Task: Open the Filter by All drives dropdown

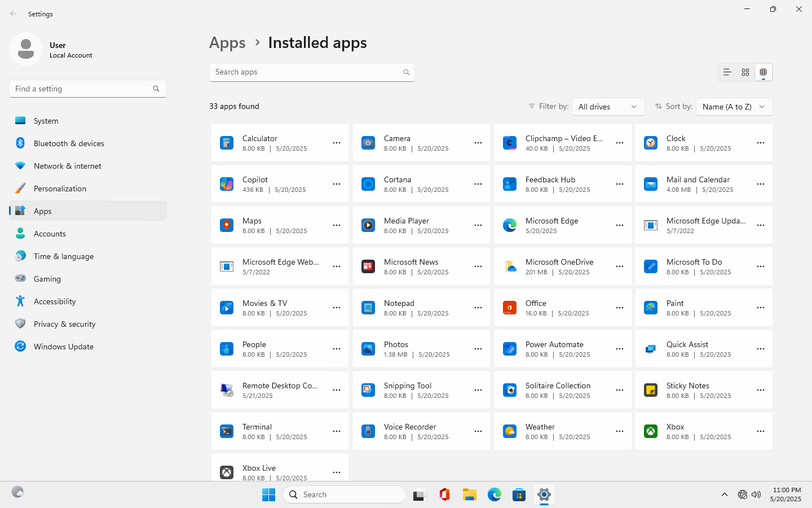Action: [608, 107]
